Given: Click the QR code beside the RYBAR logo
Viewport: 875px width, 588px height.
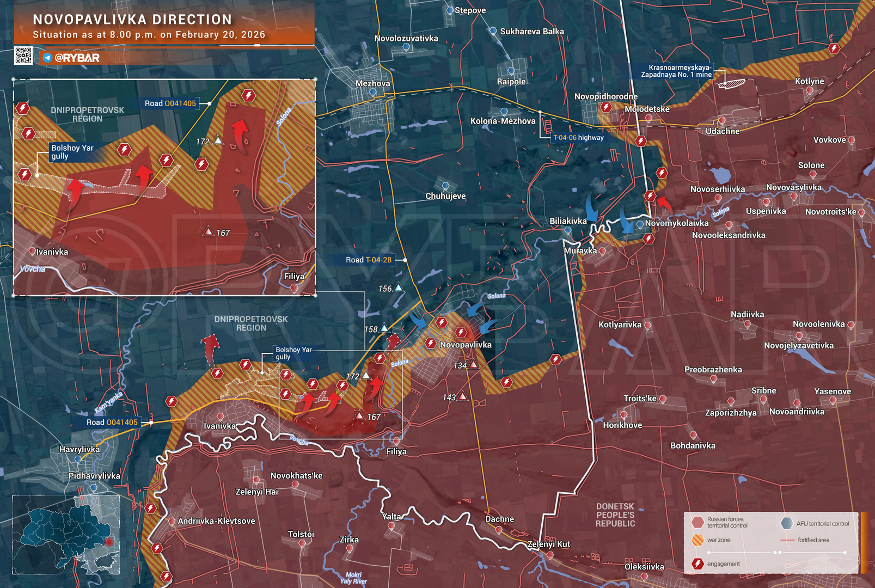Looking at the screenshot, I should [23, 56].
